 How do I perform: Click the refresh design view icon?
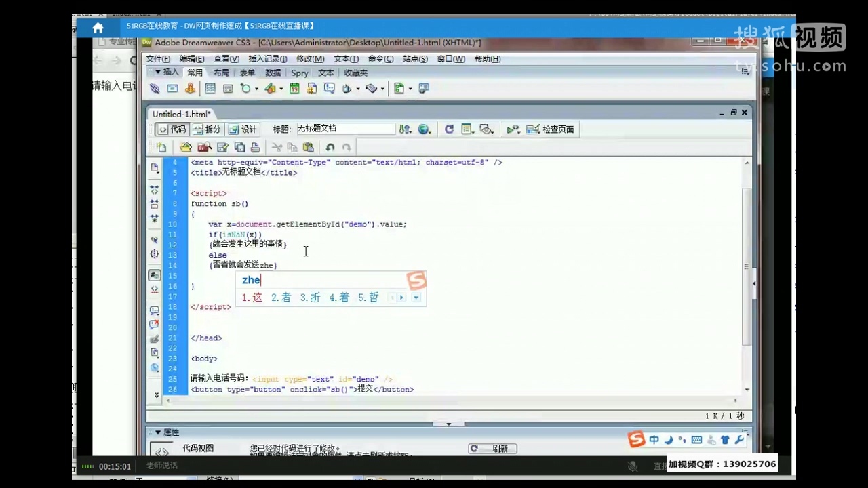(449, 129)
